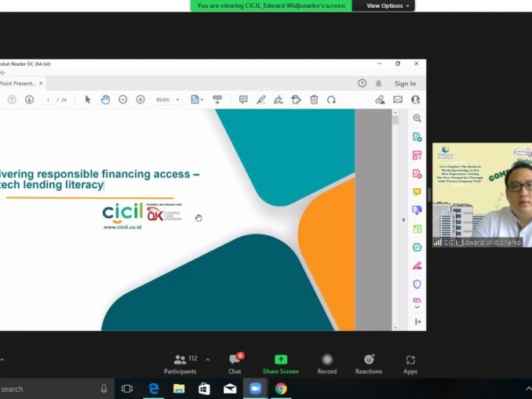Open Microsoft Store from taskbar

[x=204, y=389]
